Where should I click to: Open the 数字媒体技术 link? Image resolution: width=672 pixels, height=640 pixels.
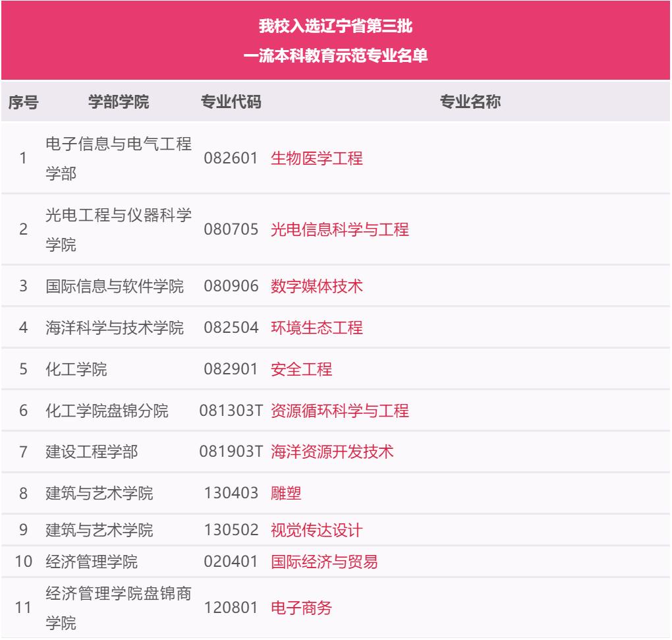(x=317, y=286)
